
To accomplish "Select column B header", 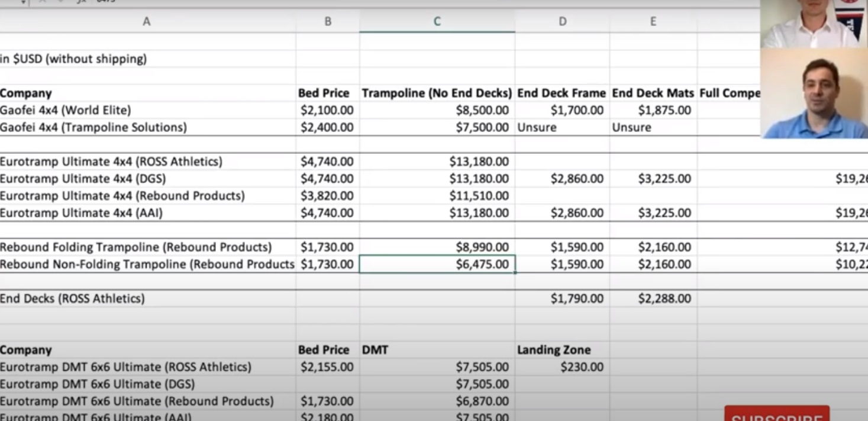I will point(328,21).
